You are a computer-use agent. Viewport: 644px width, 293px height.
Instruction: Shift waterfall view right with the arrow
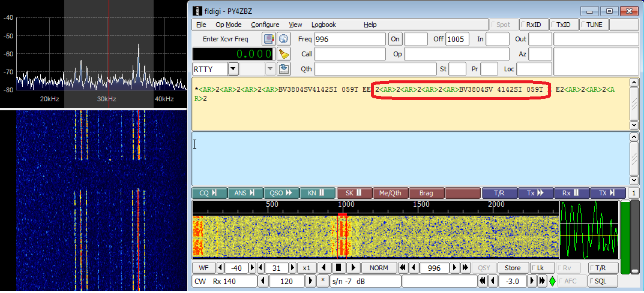pyautogui.click(x=353, y=268)
